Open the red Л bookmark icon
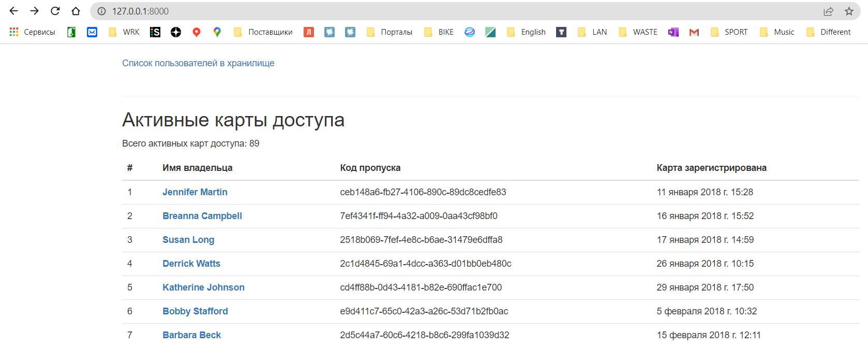This screenshot has width=868, height=347. (x=309, y=32)
